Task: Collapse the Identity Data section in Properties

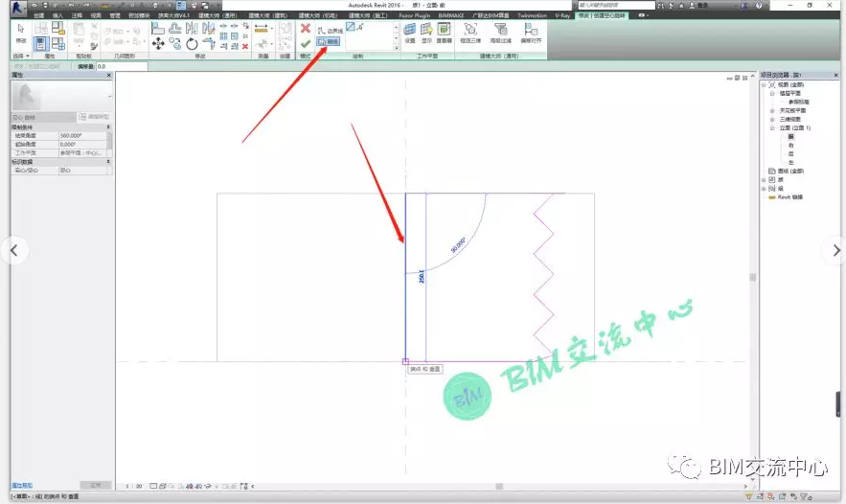Action: tap(108, 162)
